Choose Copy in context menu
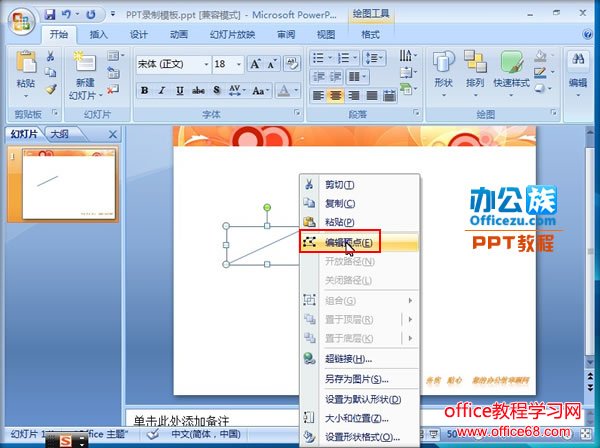This screenshot has height=448, width=600. (359, 203)
